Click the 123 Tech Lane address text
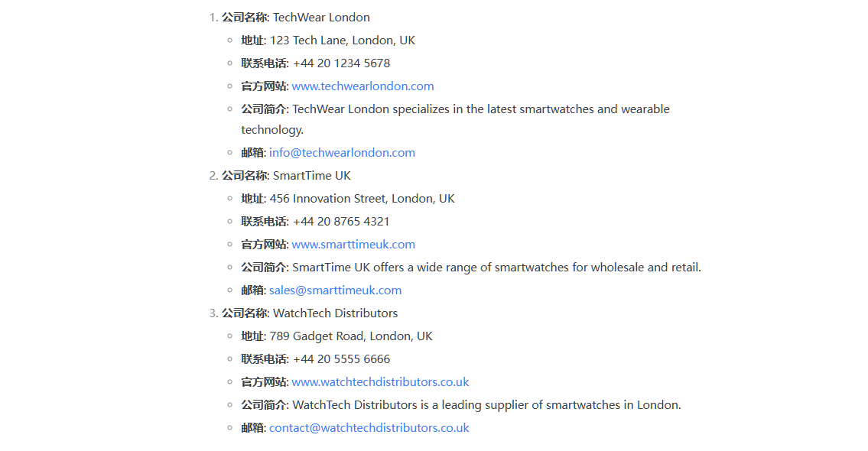868x451 pixels. click(x=343, y=41)
